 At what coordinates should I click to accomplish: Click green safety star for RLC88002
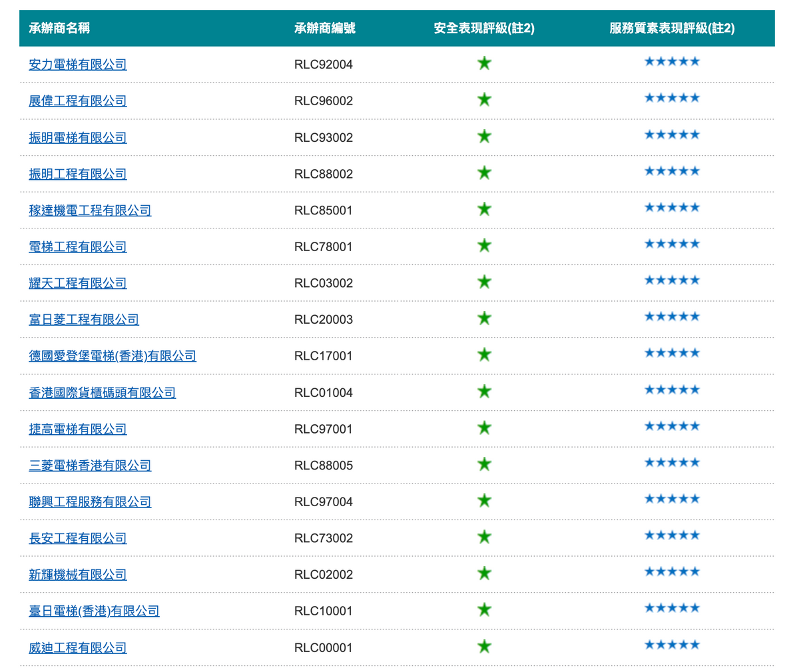pyautogui.click(x=485, y=172)
